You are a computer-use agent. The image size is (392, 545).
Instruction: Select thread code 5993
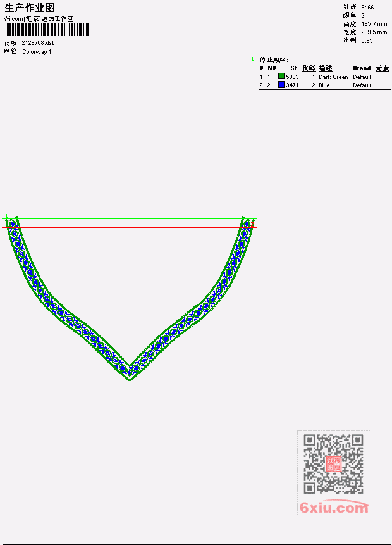point(292,77)
